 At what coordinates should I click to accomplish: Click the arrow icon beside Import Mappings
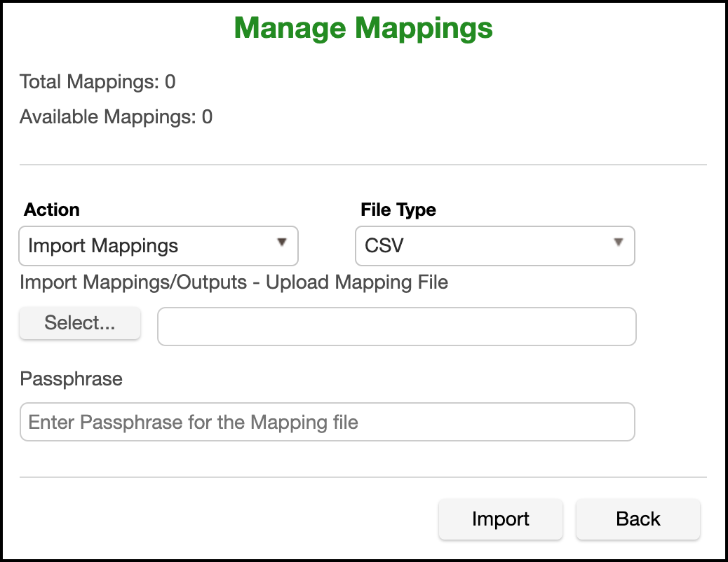282,242
